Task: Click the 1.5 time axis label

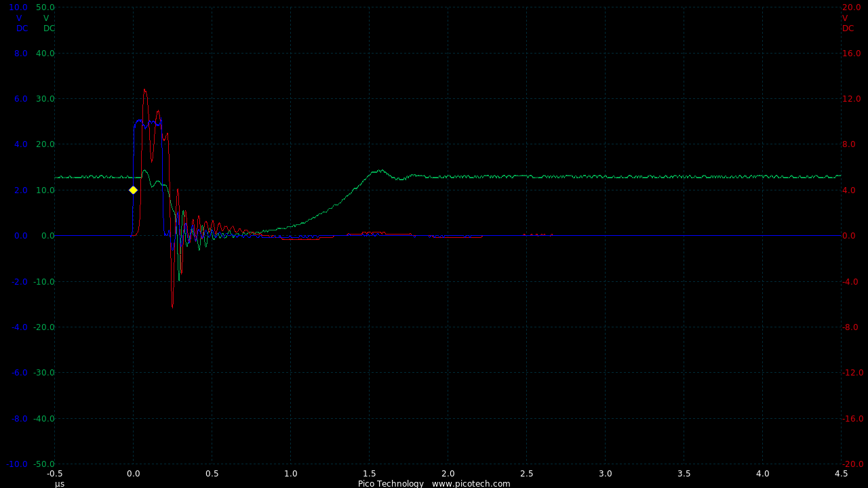Action: [369, 473]
